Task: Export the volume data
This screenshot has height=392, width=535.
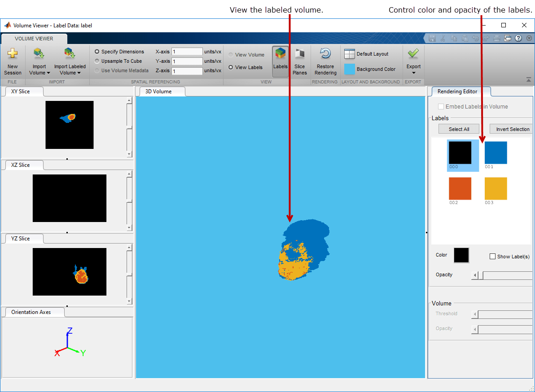Action: pyautogui.click(x=413, y=61)
